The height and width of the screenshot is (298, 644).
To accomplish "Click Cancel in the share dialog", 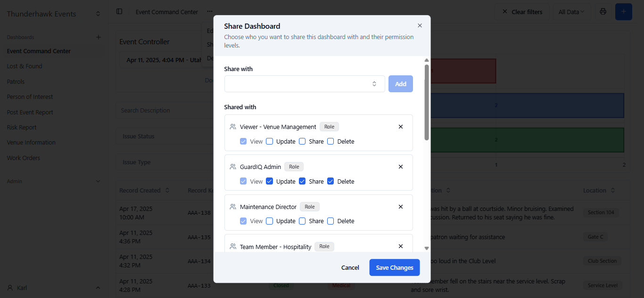I will pos(350,267).
